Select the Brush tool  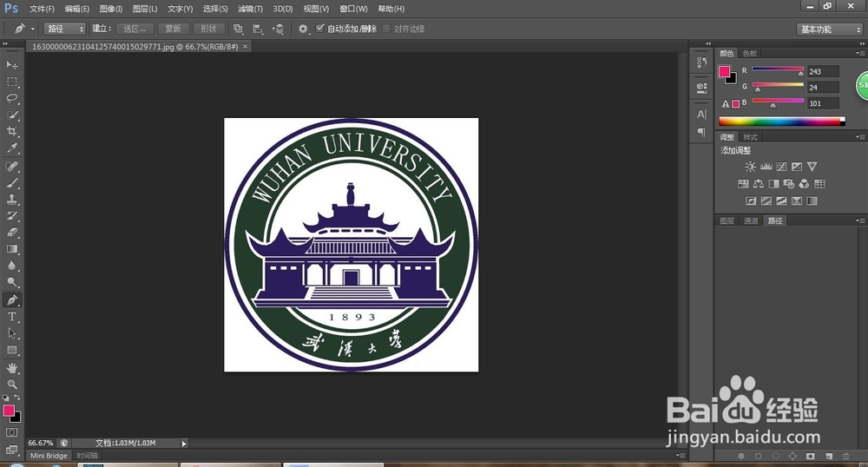[x=11, y=183]
